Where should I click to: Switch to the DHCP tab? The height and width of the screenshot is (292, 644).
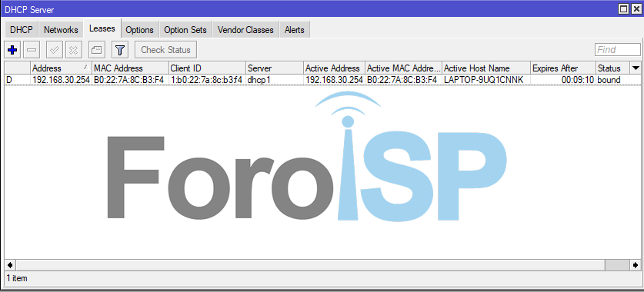(22, 30)
